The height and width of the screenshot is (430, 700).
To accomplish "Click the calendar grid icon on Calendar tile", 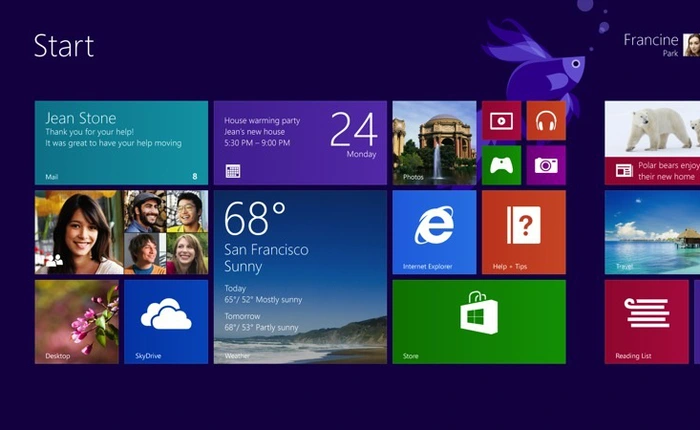I will pos(233,171).
